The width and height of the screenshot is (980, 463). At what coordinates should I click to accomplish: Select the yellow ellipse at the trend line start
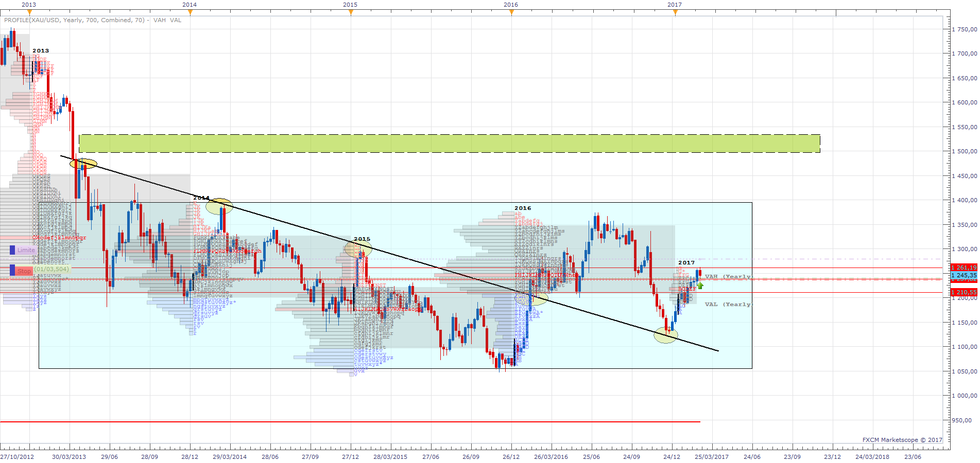[x=83, y=164]
